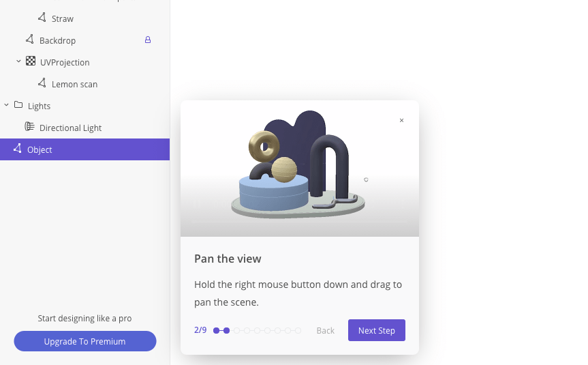
Task: Click the checkered UVProjection icon
Action: click(x=31, y=61)
